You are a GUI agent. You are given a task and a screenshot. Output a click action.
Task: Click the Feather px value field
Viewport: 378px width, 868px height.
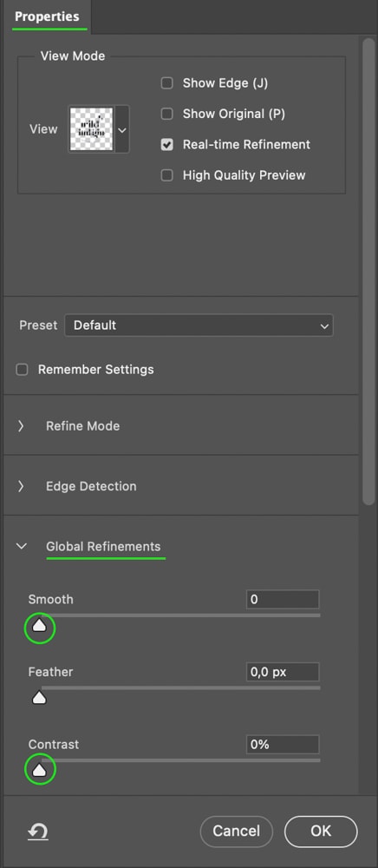pyautogui.click(x=283, y=672)
